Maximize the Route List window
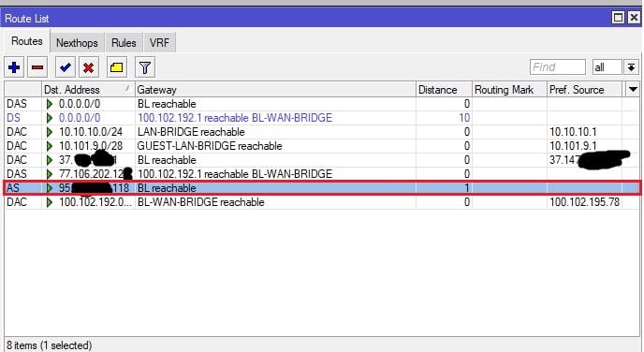 pos(618,18)
